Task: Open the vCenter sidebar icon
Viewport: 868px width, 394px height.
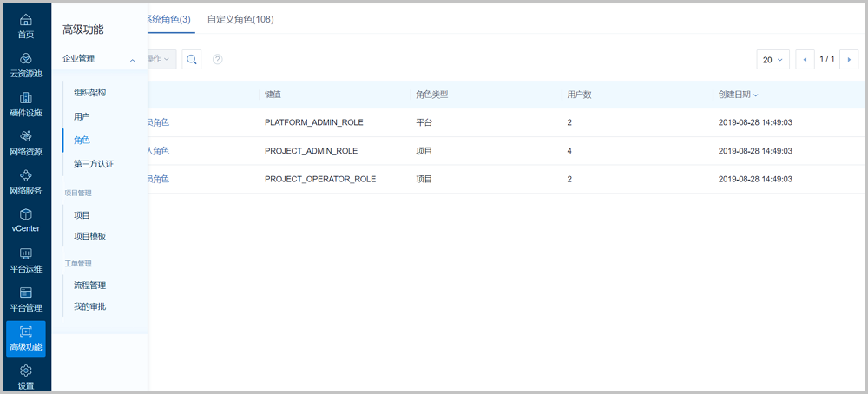Action: (x=26, y=214)
